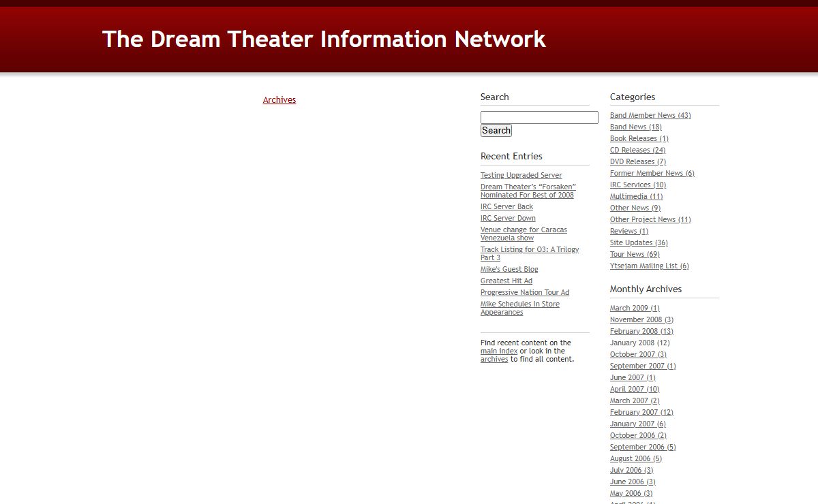Open September 2006 (5) archive
This screenshot has width=818, height=504.
643,447
